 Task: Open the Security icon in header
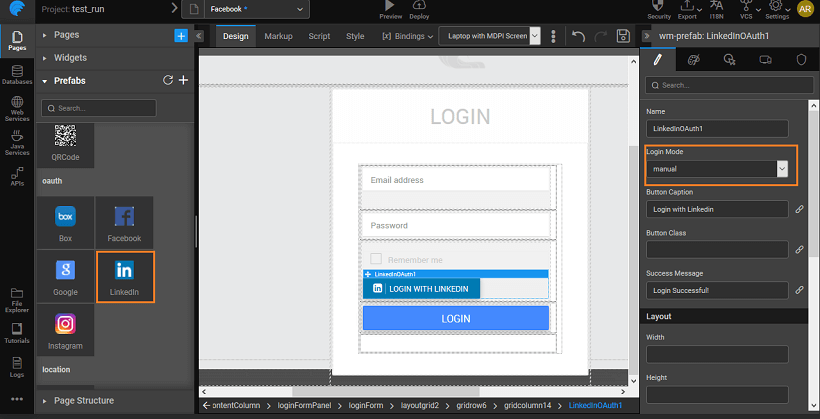(659, 10)
